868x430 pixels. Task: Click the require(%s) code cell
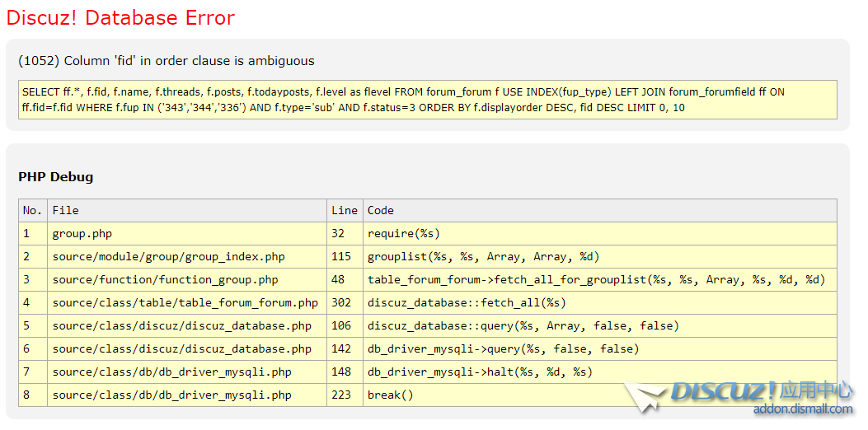404,233
